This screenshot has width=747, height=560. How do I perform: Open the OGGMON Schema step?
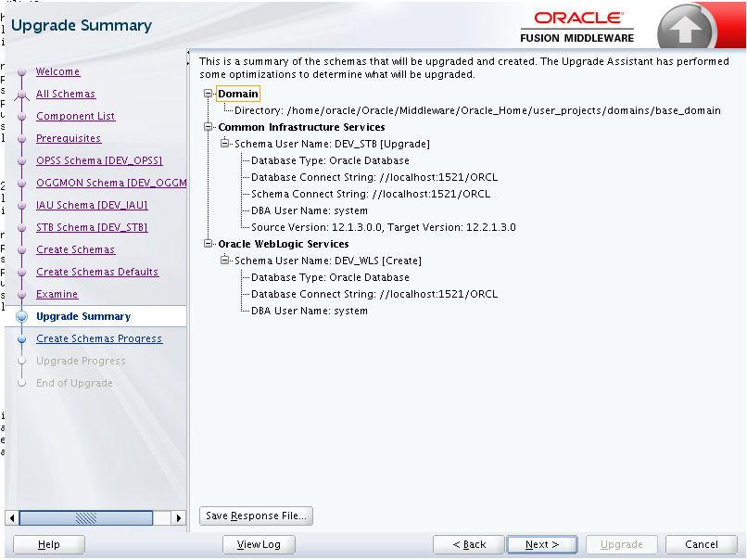pyautogui.click(x=111, y=183)
